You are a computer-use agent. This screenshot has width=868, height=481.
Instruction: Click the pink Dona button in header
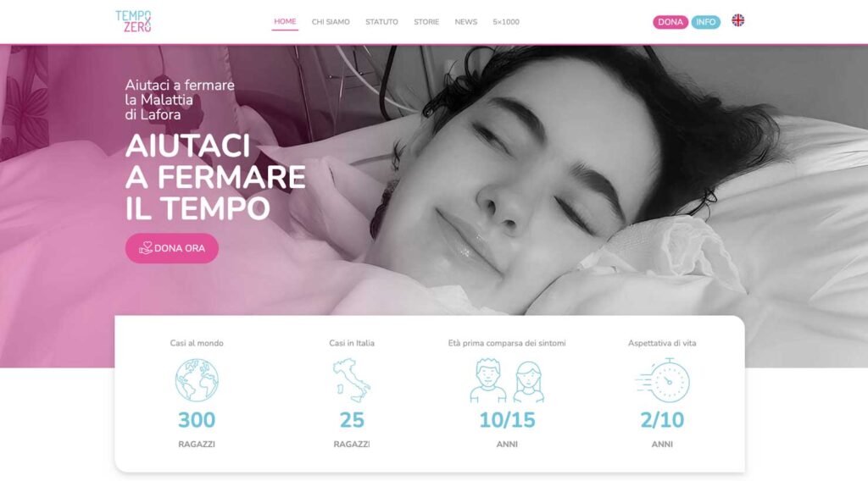[x=670, y=22]
